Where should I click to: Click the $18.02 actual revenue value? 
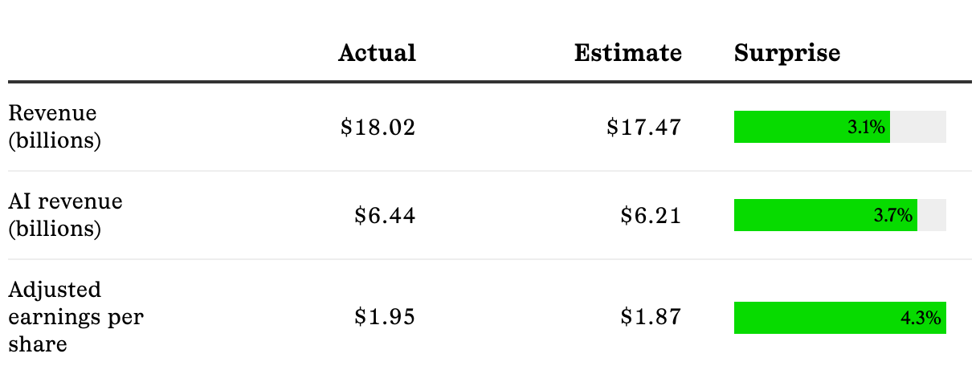pyautogui.click(x=378, y=127)
